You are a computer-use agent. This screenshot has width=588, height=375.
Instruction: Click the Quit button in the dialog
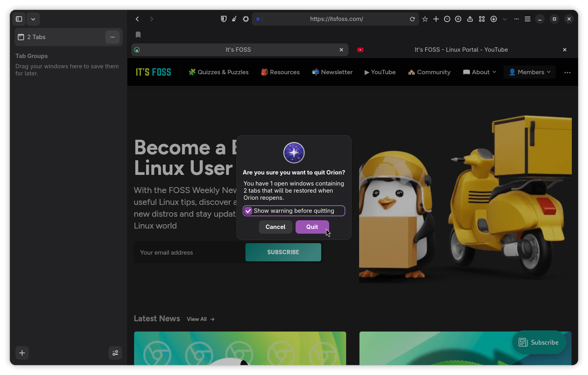click(312, 227)
